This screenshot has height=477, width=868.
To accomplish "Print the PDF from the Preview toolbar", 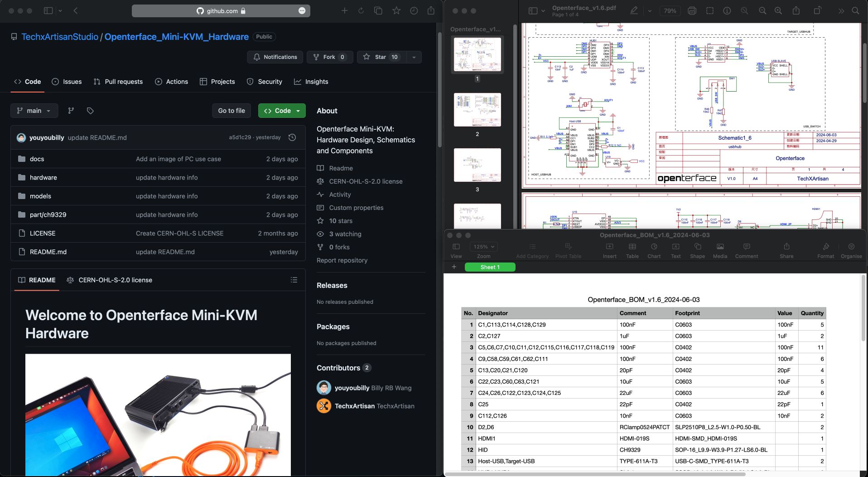I will tap(692, 11).
